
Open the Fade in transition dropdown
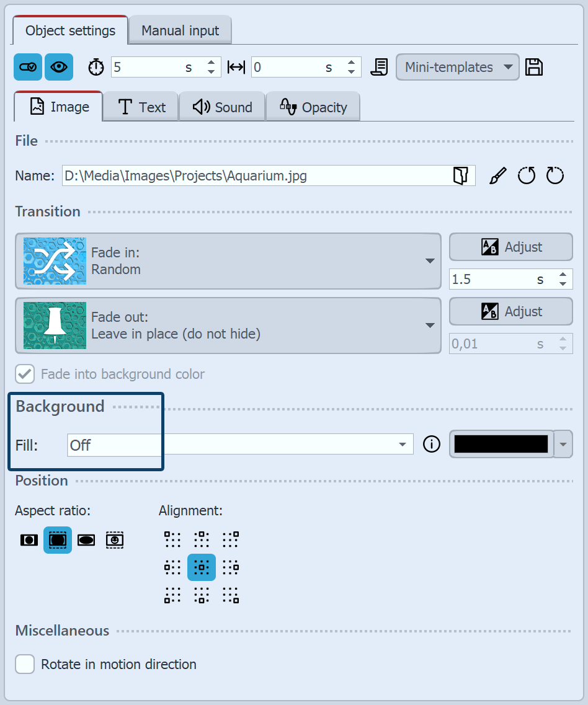(x=228, y=261)
